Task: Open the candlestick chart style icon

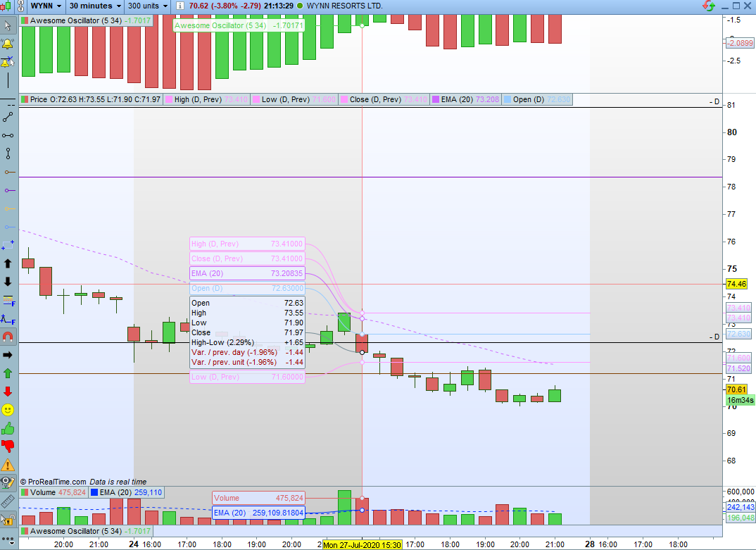Action: (6, 6)
